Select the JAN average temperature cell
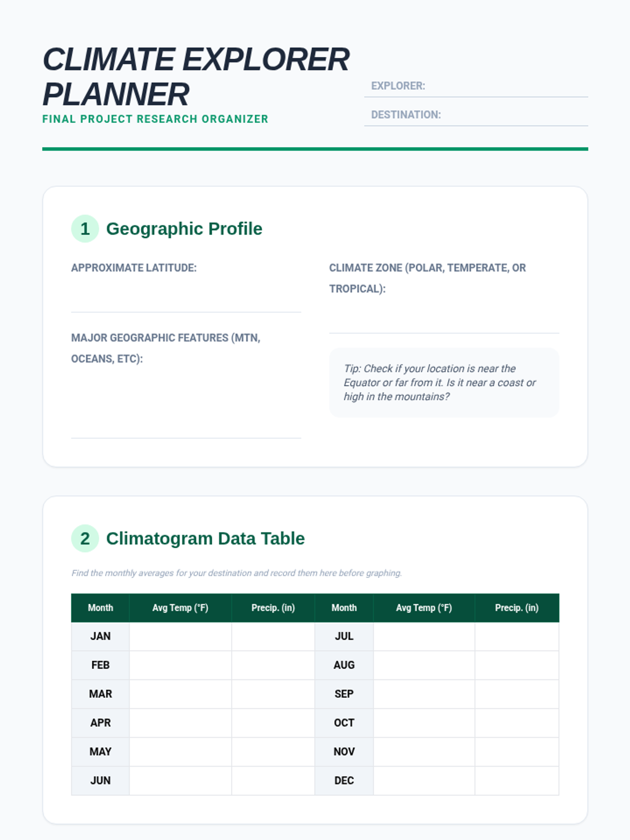Image resolution: width=630 pixels, height=840 pixels. (x=180, y=636)
